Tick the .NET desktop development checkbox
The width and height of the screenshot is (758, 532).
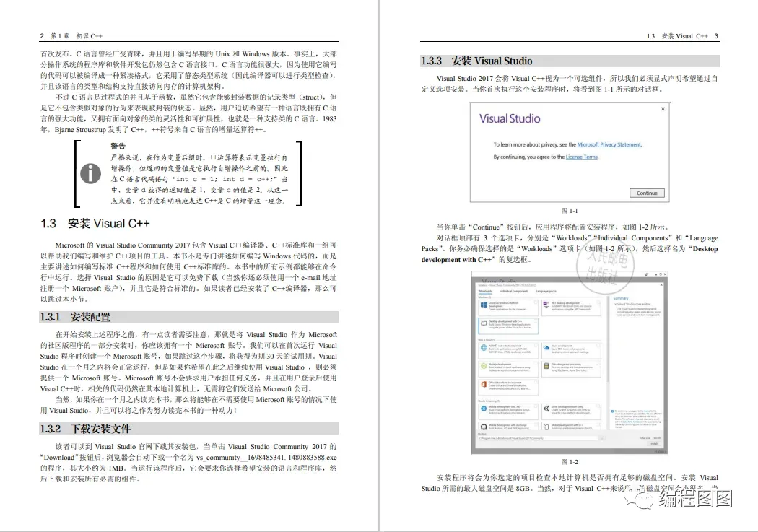[598, 302]
